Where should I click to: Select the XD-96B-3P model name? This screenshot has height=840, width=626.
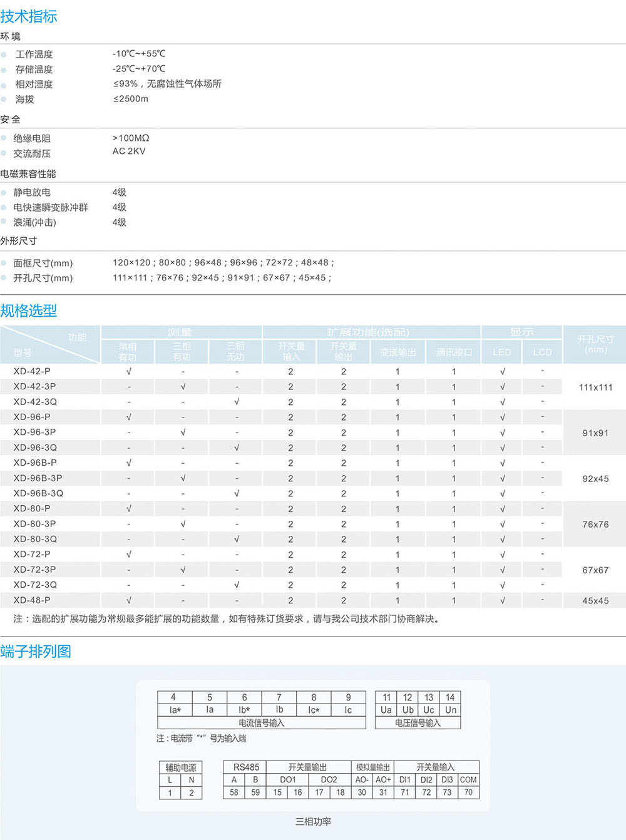pos(38,478)
